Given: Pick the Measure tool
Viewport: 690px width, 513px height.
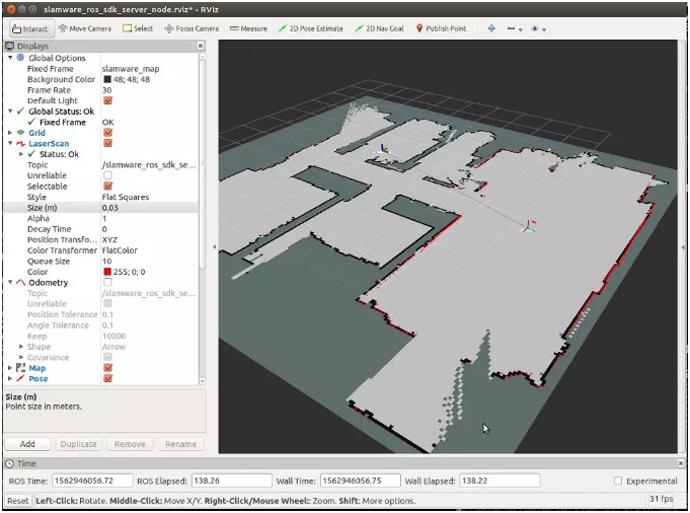Looking at the screenshot, I should coord(248,28).
